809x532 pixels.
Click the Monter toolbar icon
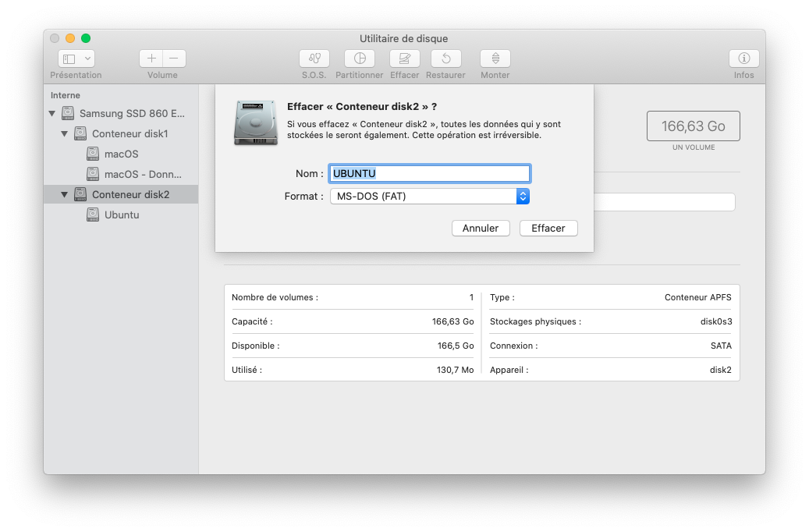[495, 59]
